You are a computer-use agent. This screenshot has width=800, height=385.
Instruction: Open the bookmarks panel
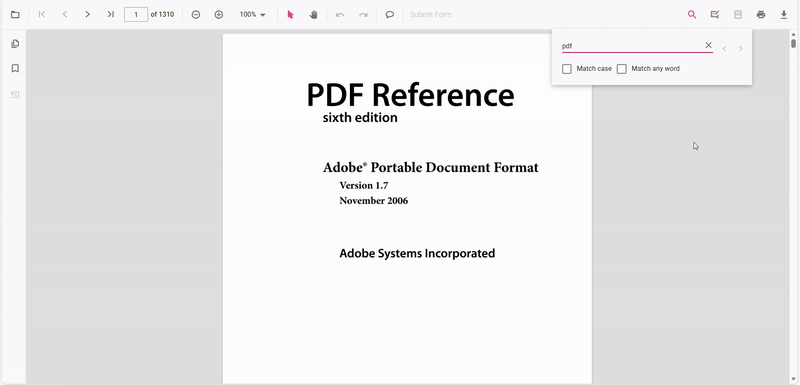coord(15,68)
